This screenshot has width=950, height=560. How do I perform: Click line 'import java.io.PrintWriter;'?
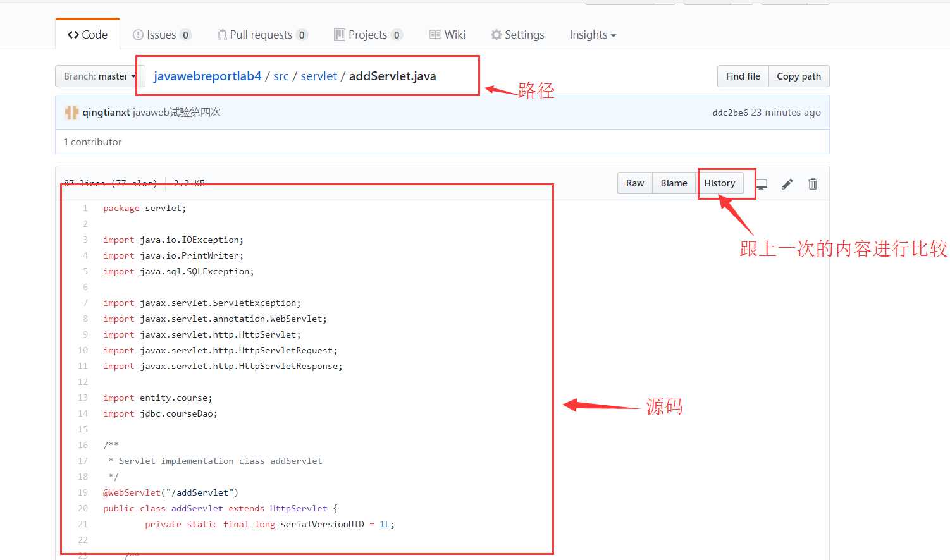[x=173, y=255]
